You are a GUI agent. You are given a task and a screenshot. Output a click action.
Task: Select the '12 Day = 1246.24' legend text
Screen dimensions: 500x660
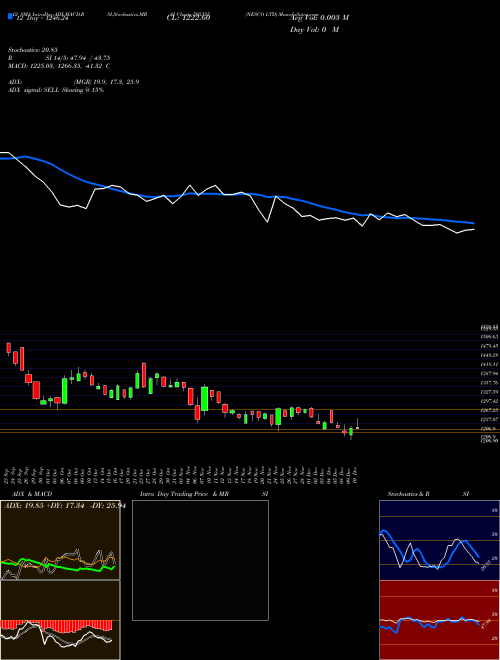click(x=42, y=19)
